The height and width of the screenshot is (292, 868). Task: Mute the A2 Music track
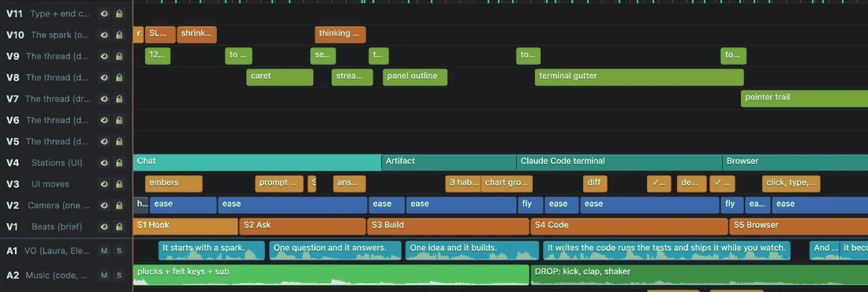104,275
